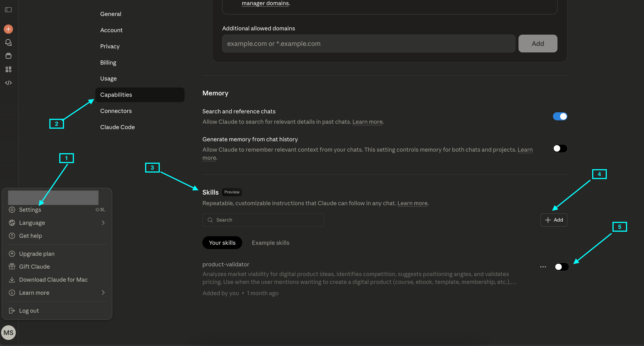Enable the product-validator skill toggle
The width and height of the screenshot is (644, 346).
pyautogui.click(x=561, y=267)
